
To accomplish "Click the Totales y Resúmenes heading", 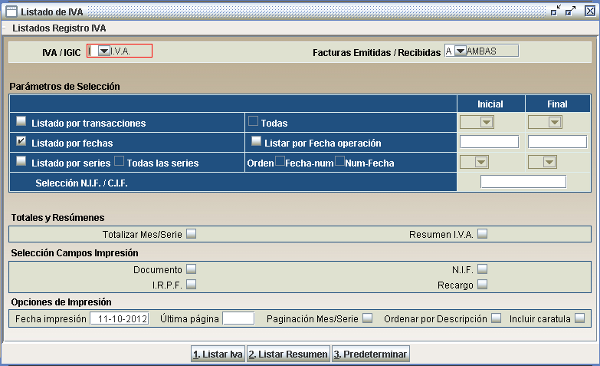I will [x=58, y=217].
